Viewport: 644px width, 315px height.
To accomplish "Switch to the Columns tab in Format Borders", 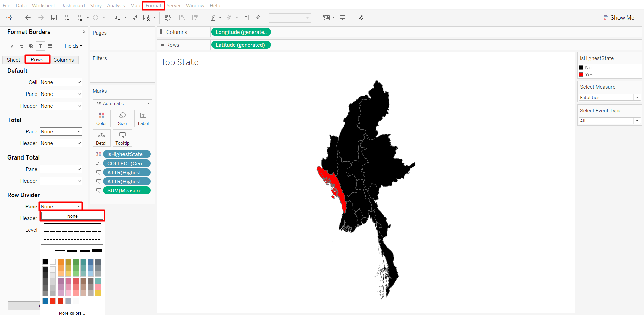I will click(63, 60).
